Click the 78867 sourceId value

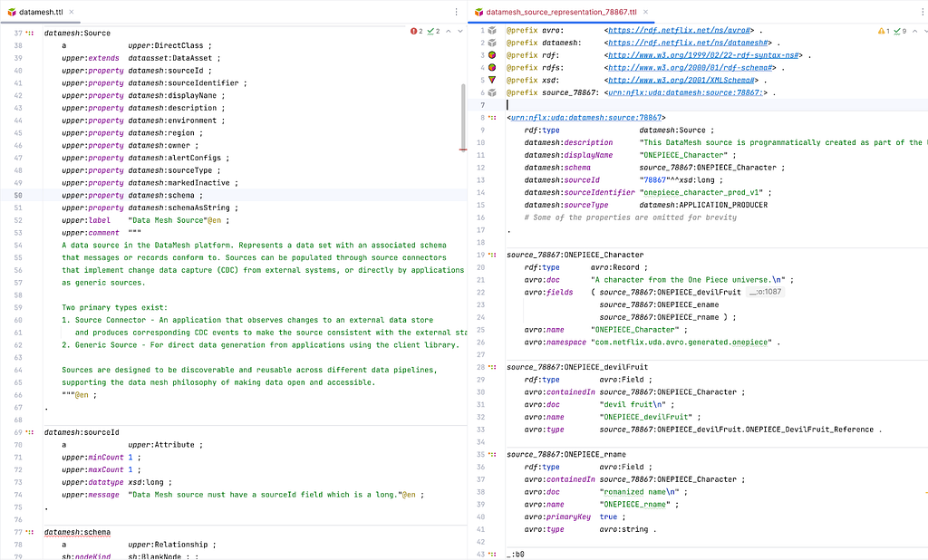pyautogui.click(x=654, y=180)
